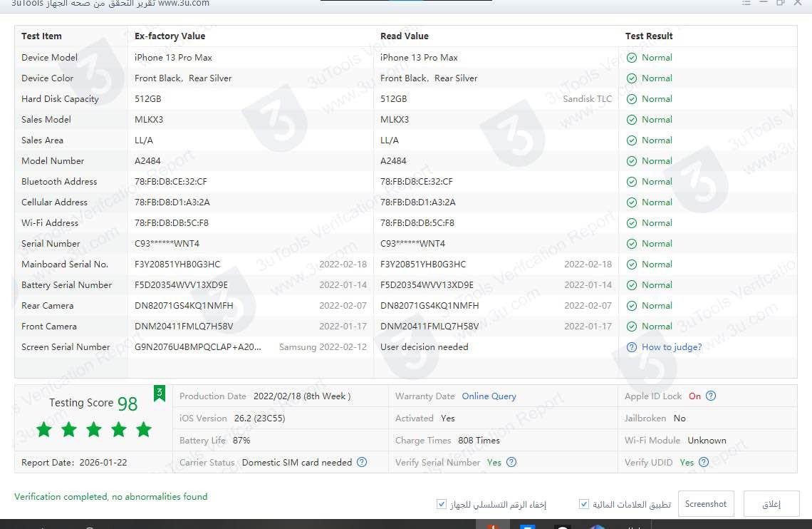Click the Test Result column header
812x529 pixels.
[x=648, y=36]
